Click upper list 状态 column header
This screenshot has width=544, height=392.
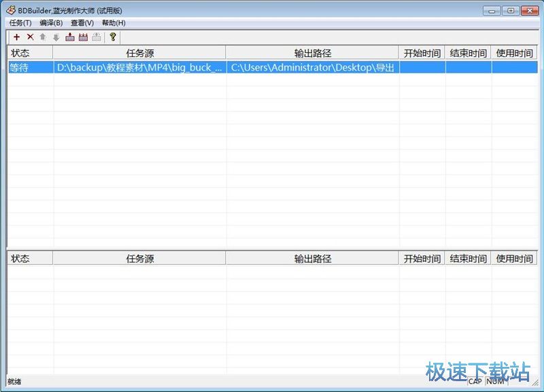[x=30, y=53]
